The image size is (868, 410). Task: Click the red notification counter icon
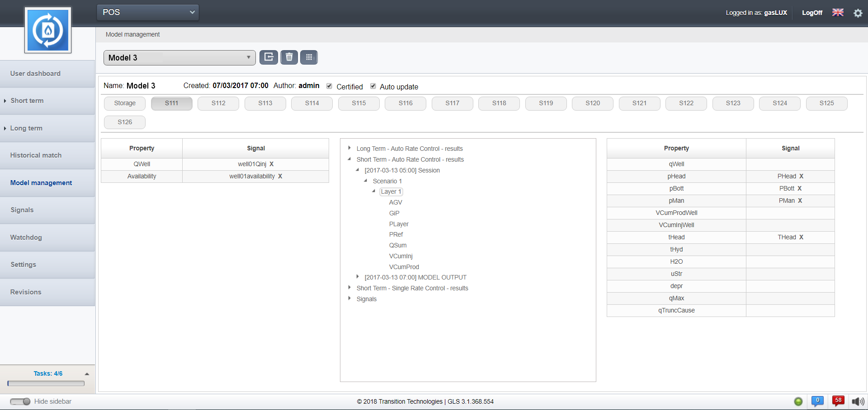pos(838,401)
